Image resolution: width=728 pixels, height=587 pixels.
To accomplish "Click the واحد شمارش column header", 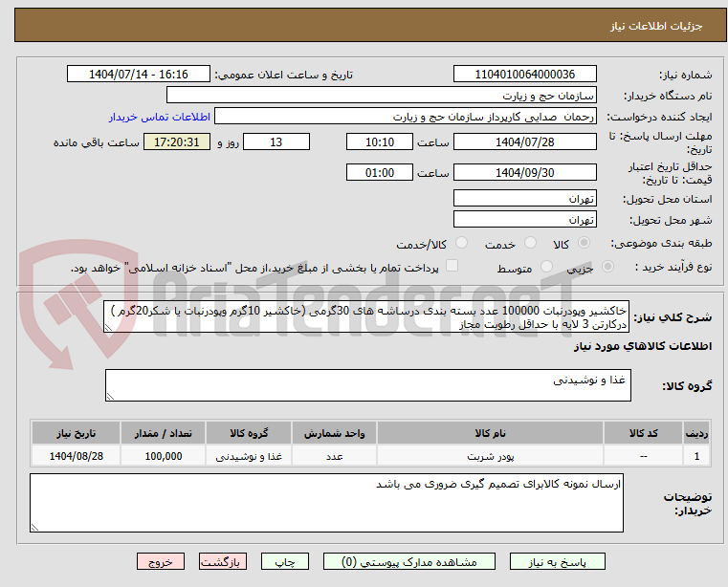I will [334, 433].
